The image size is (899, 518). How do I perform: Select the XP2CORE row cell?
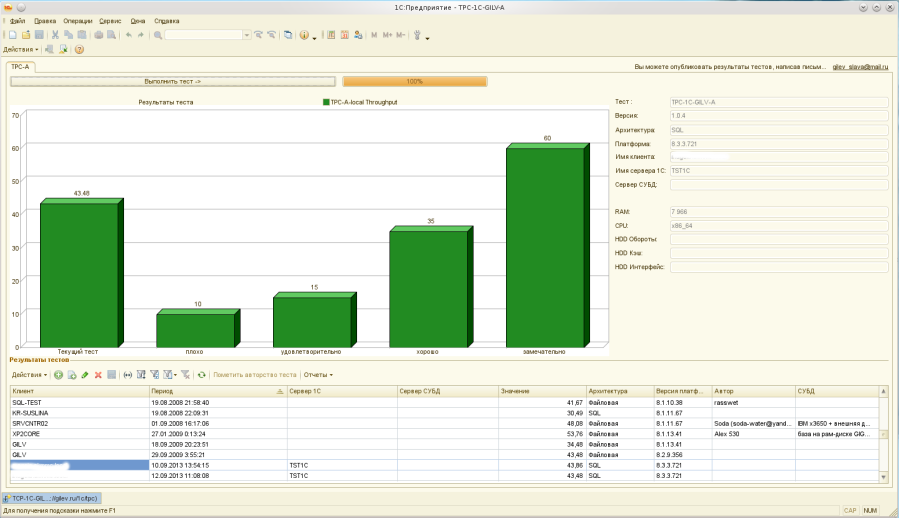coord(80,434)
